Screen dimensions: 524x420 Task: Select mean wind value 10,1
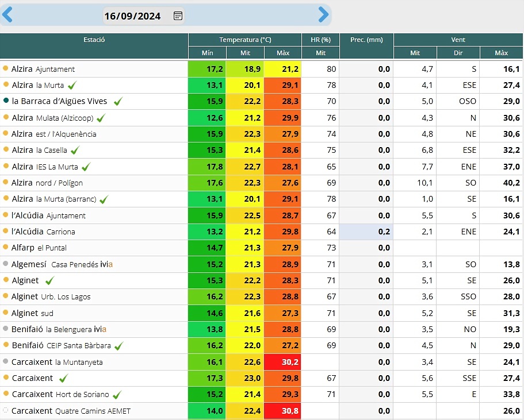tap(415, 183)
